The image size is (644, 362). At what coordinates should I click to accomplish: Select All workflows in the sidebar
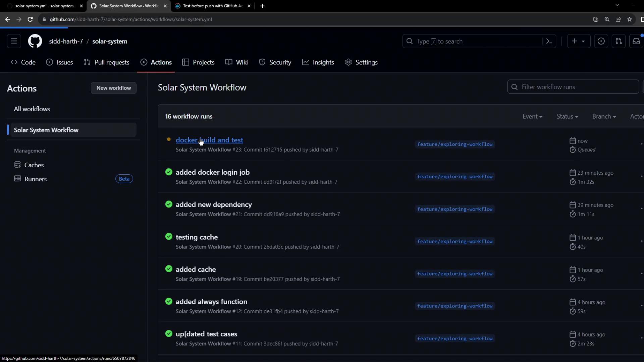pyautogui.click(x=32, y=109)
